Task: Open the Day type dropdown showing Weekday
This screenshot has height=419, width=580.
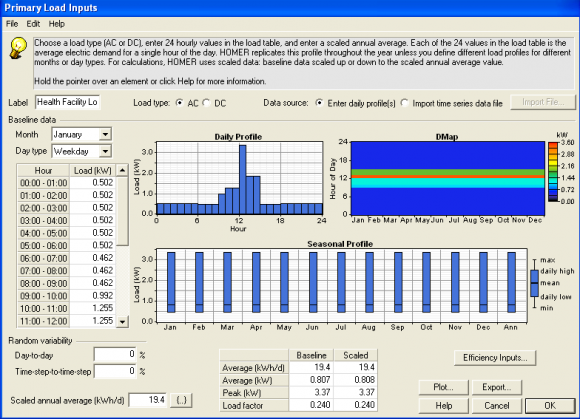Action: [x=81, y=151]
